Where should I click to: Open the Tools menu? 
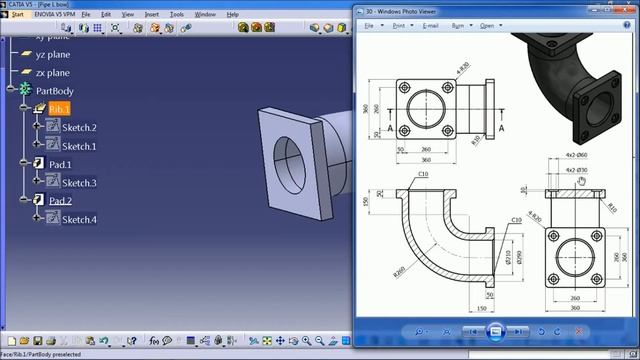(x=177, y=14)
